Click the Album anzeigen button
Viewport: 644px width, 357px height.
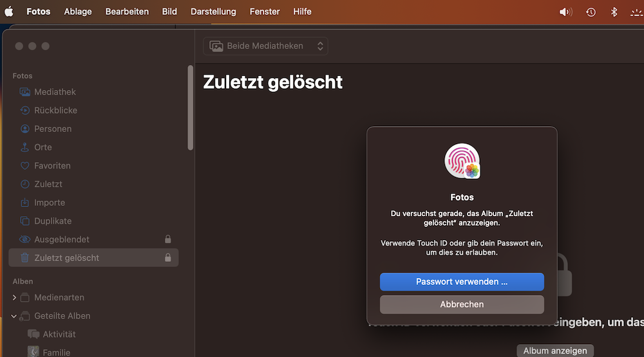point(555,351)
